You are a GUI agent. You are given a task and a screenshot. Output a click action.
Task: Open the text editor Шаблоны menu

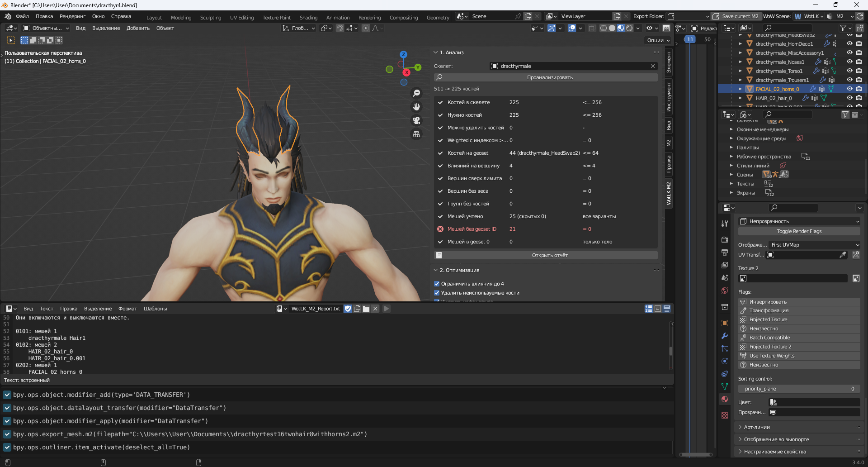point(155,309)
